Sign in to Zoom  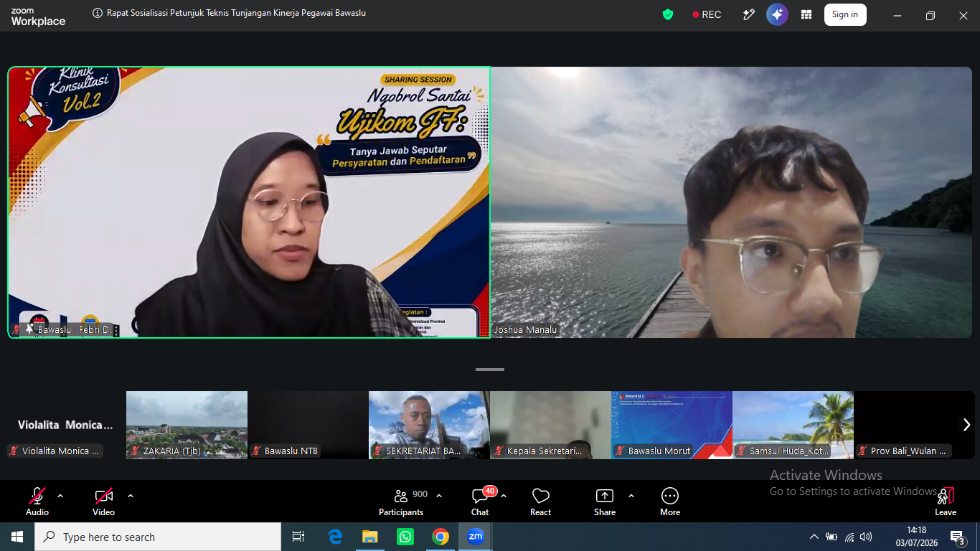click(x=845, y=14)
